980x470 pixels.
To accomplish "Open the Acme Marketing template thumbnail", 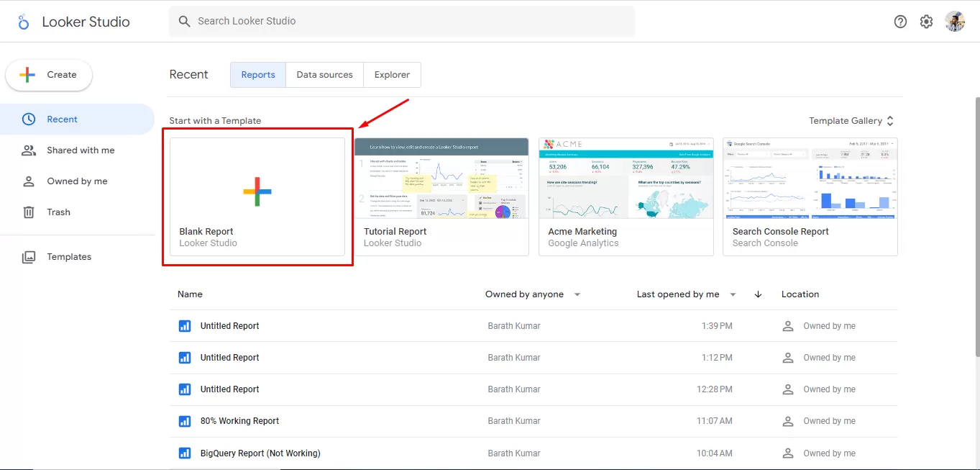I will point(626,178).
